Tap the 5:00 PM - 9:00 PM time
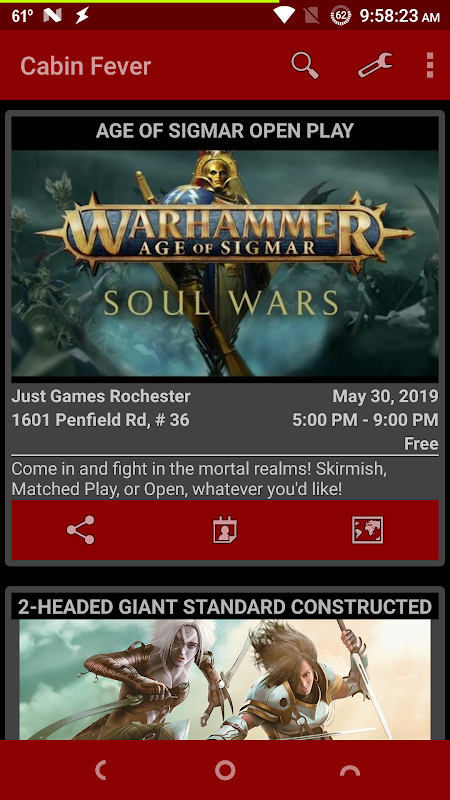Viewport: 450px width, 800px height. coord(365,420)
